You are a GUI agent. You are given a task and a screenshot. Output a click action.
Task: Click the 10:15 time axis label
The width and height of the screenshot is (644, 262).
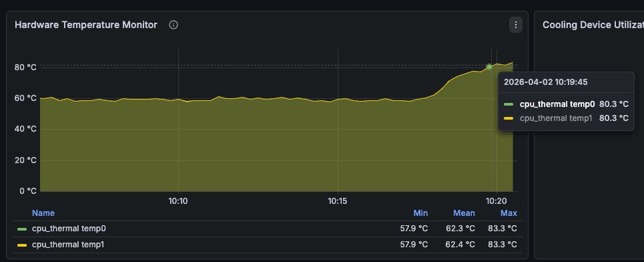pyautogui.click(x=338, y=201)
